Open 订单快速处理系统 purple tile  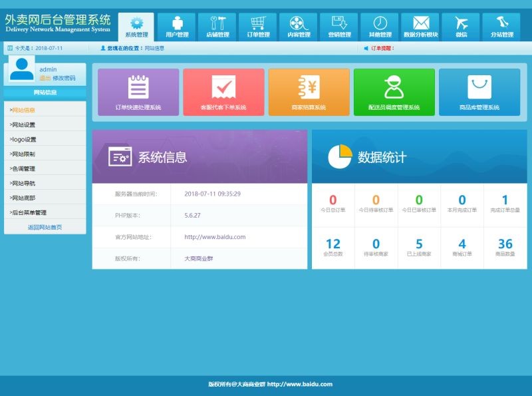[x=138, y=92]
